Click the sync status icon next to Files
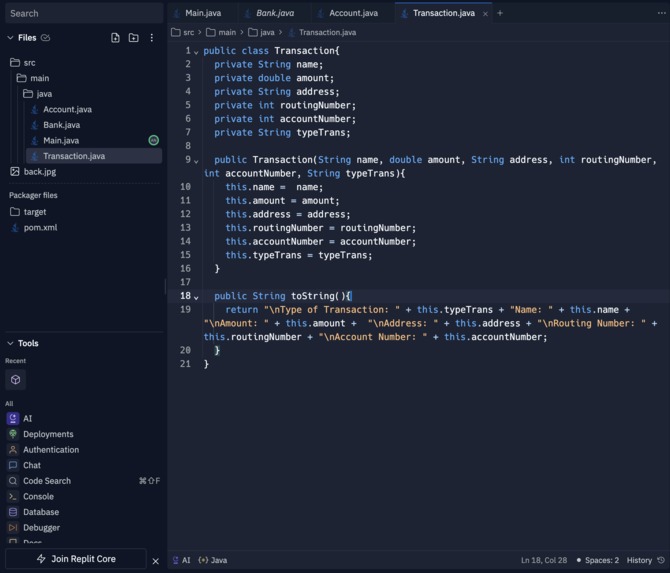This screenshot has width=670, height=573. [x=45, y=38]
